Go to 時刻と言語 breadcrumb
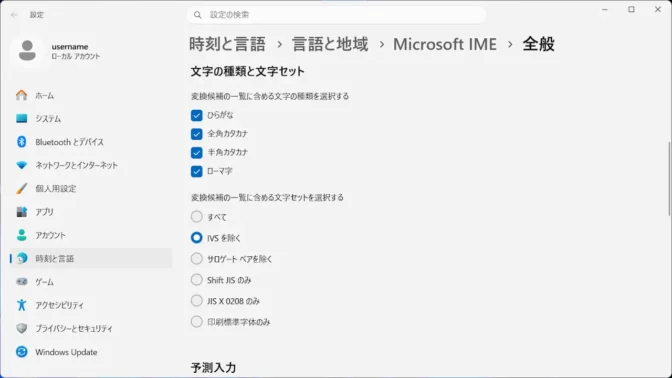Viewport: 672px width, 378px height. pyautogui.click(x=227, y=44)
